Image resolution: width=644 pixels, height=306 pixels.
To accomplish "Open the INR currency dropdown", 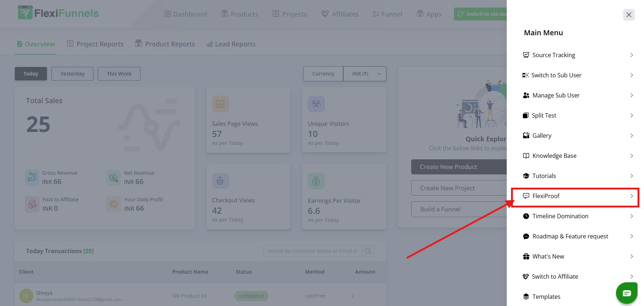I will pos(364,74).
